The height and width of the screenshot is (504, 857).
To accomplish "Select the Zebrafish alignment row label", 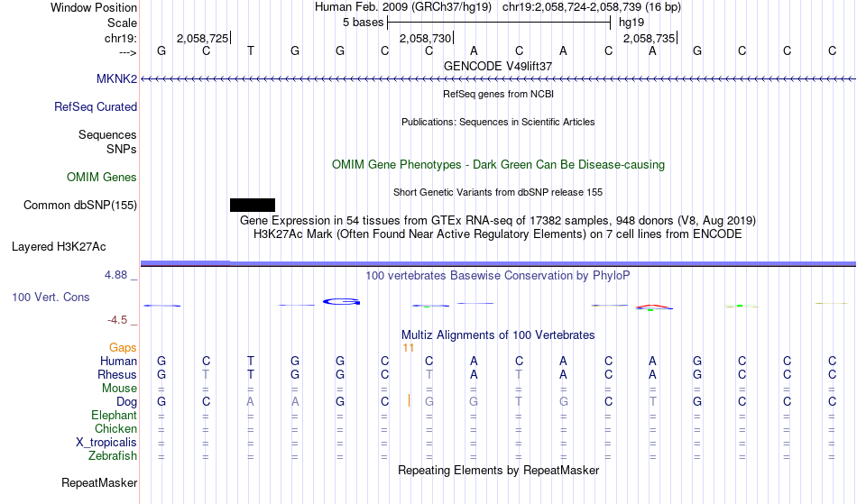I will tap(113, 455).
